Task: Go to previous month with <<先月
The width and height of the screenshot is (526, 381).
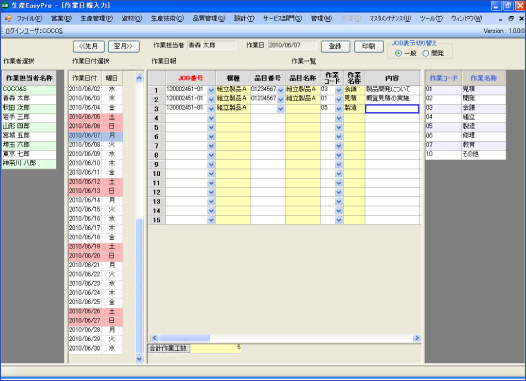Action: tap(89, 46)
